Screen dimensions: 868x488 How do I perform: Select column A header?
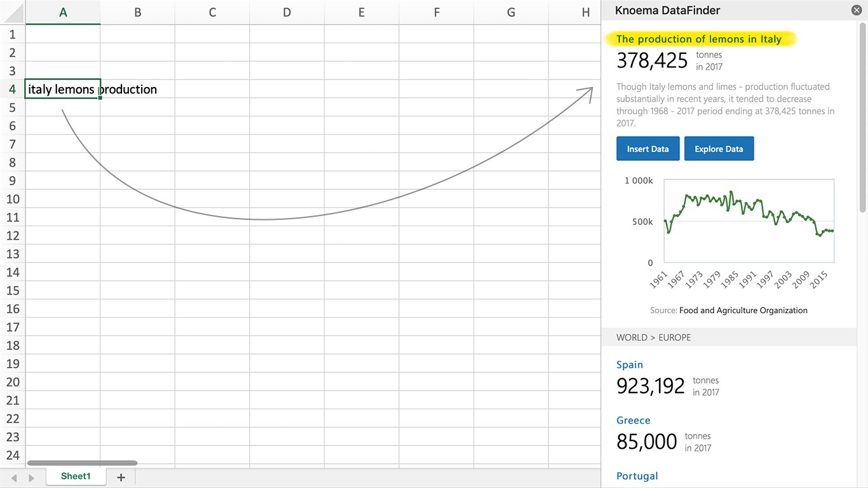(63, 12)
